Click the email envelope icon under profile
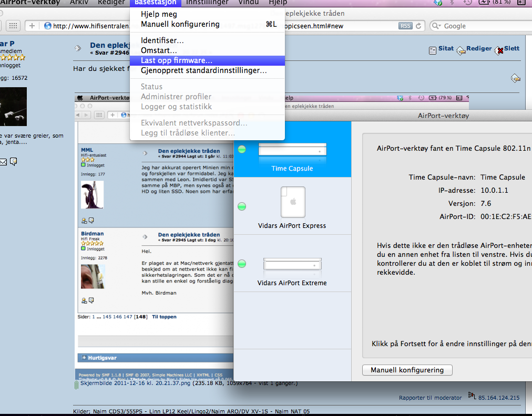Screen dimensions: 532x416 point(3,162)
